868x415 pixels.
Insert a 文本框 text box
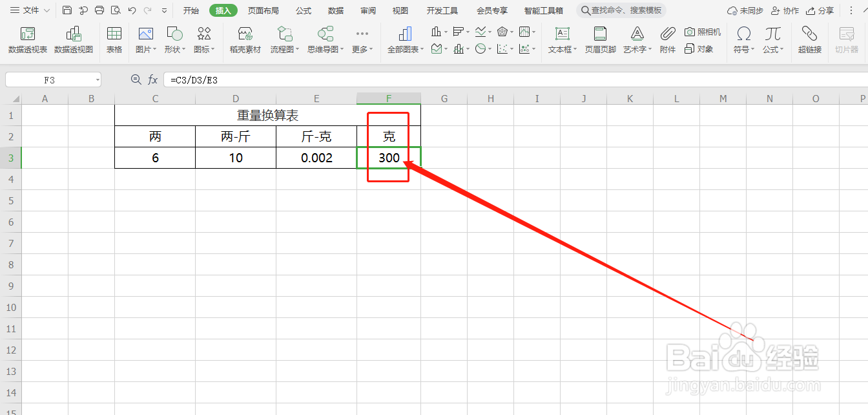(561, 39)
